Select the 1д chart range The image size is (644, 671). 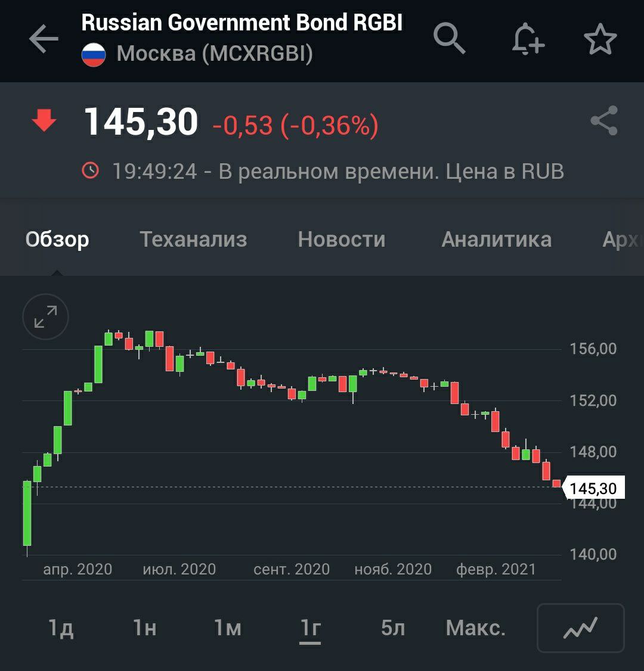(61, 628)
